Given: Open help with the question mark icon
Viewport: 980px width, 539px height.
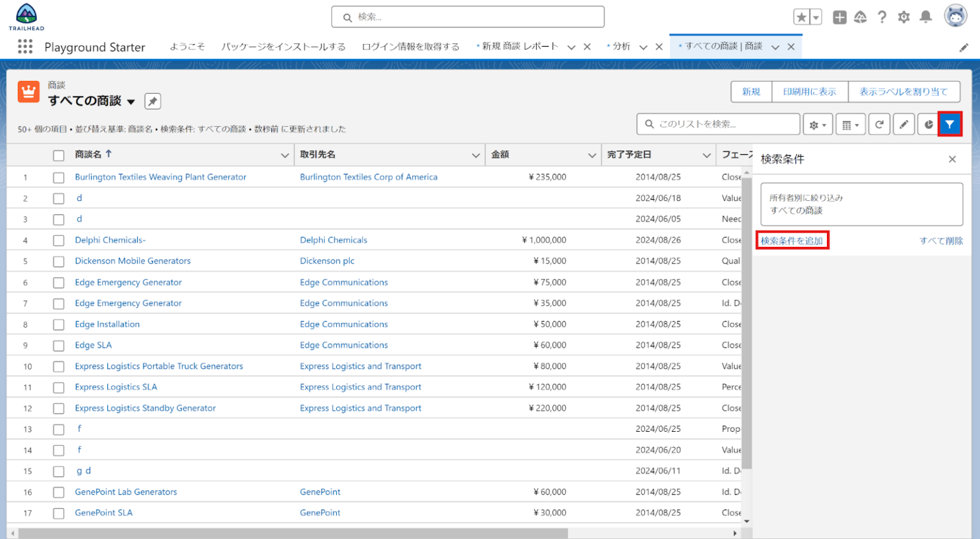Looking at the screenshot, I should pyautogui.click(x=882, y=18).
